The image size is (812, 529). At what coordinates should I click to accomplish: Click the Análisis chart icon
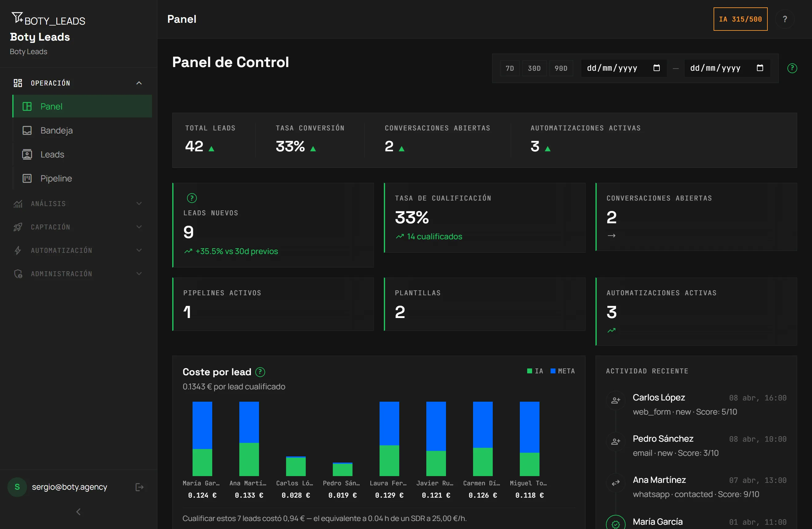click(x=18, y=204)
